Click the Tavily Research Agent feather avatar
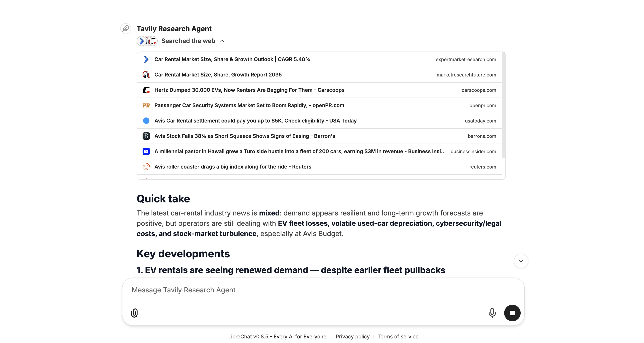Screen dimensions: 644x343 125,29
